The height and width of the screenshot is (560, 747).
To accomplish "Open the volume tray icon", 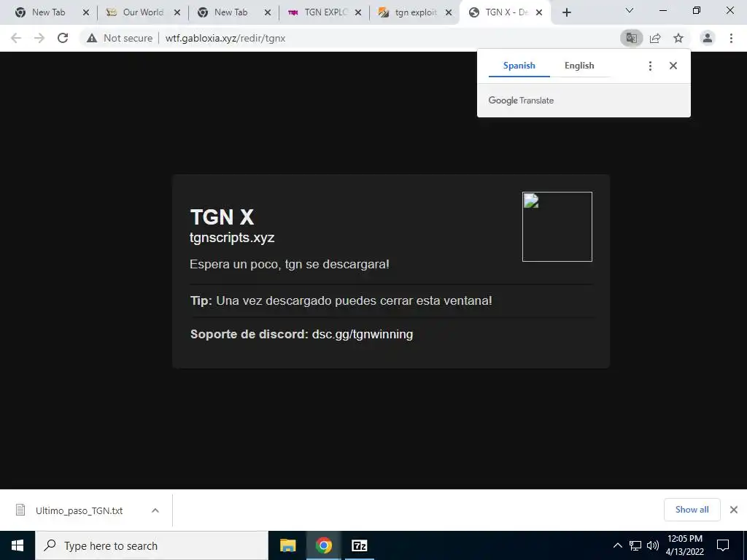I will click(653, 545).
